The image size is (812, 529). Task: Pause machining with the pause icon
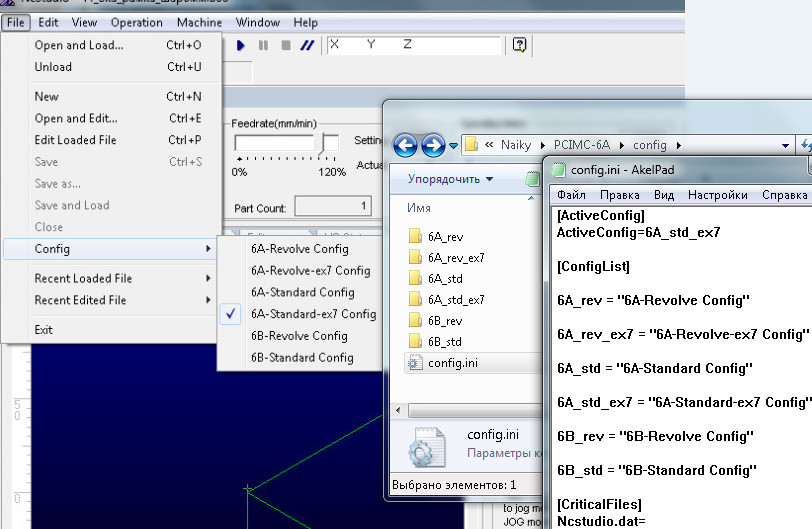coord(263,46)
